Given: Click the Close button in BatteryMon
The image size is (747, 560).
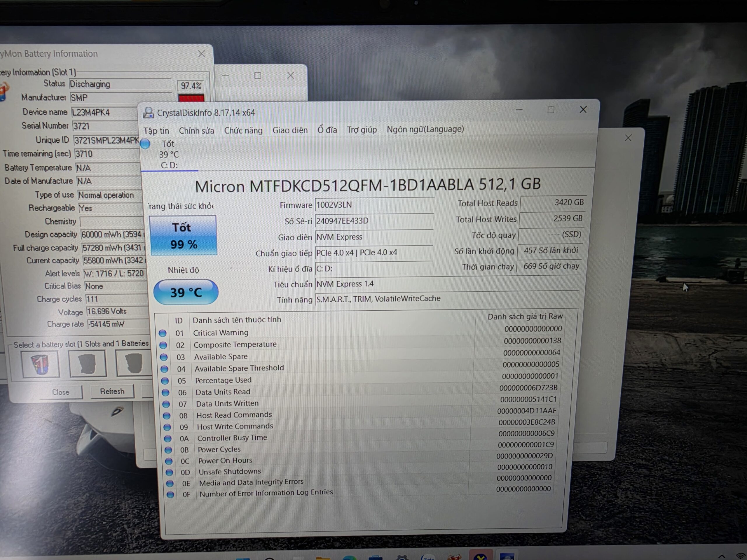Looking at the screenshot, I should pos(61,392).
